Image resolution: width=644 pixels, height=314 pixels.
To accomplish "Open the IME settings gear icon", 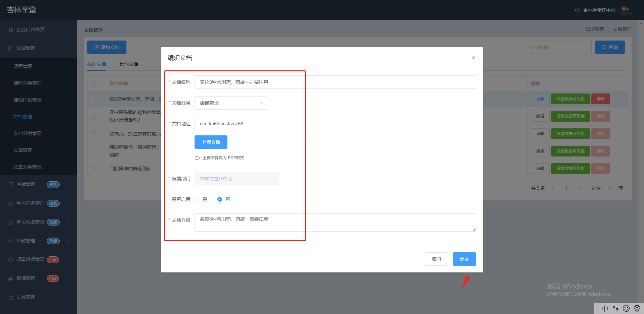I will click(x=637, y=308).
